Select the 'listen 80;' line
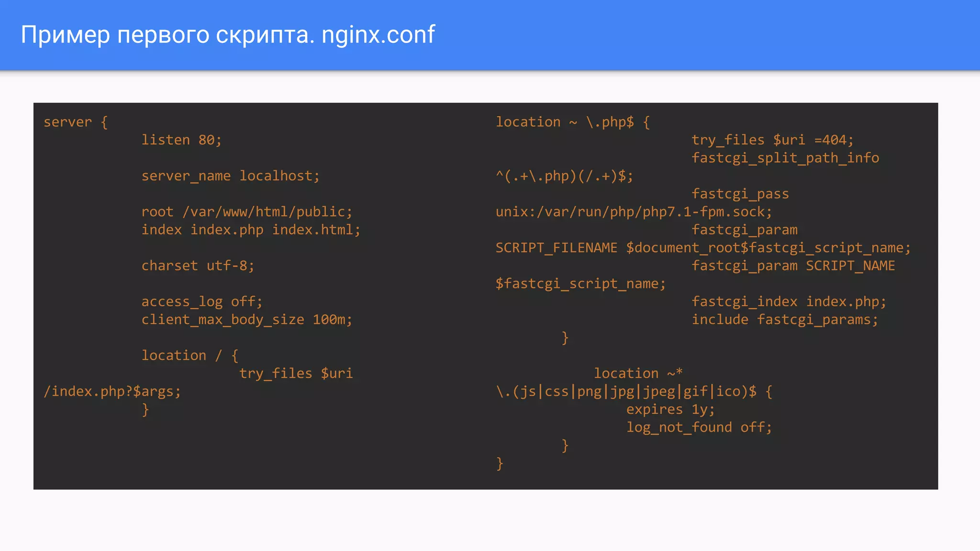This screenshot has width=980, height=551. tap(182, 140)
